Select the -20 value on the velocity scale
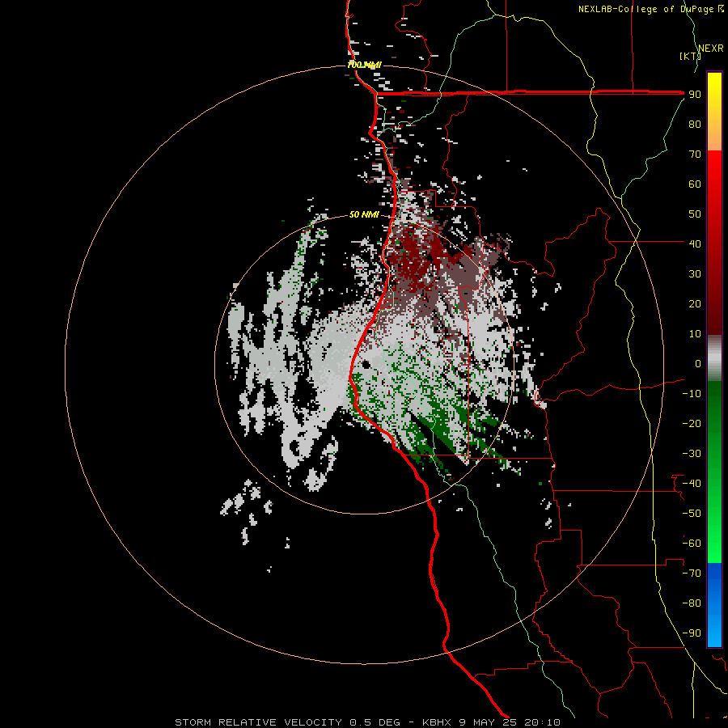 click(692, 423)
